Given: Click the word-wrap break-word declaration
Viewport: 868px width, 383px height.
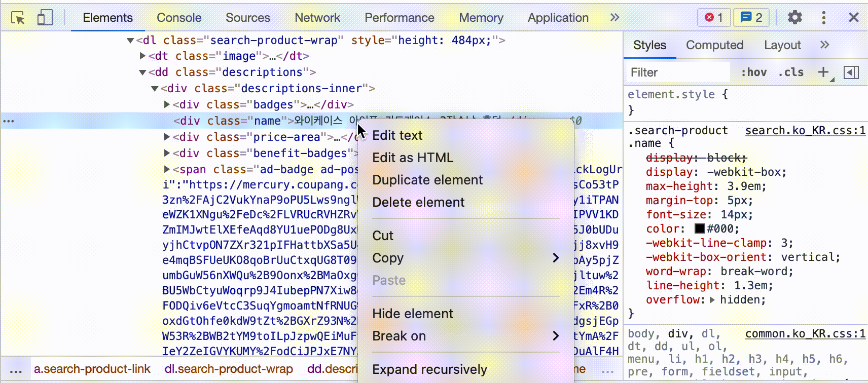Looking at the screenshot, I should click(719, 272).
